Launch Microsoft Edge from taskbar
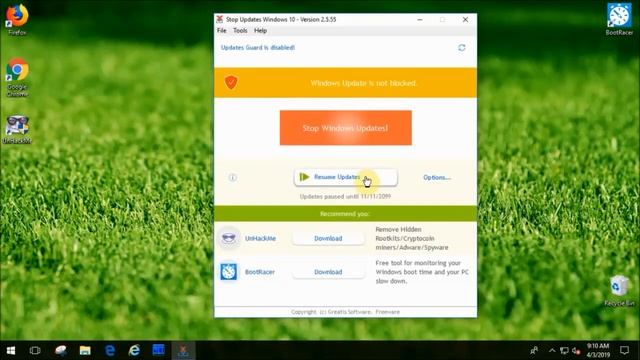Screen dimensions: 640x360 110,350
